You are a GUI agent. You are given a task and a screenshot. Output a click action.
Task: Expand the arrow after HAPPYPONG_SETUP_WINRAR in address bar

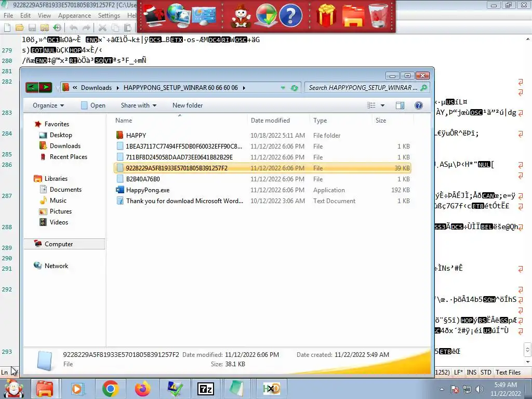click(x=244, y=88)
